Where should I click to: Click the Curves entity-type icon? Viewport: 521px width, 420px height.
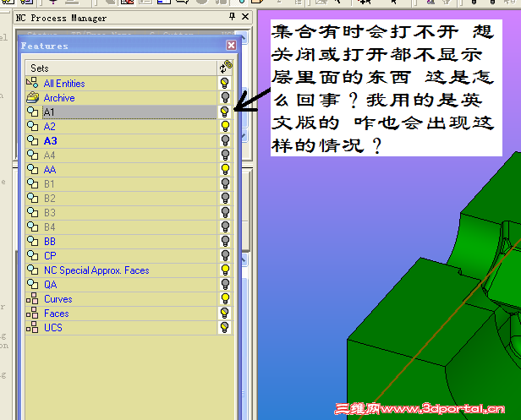pos(32,298)
